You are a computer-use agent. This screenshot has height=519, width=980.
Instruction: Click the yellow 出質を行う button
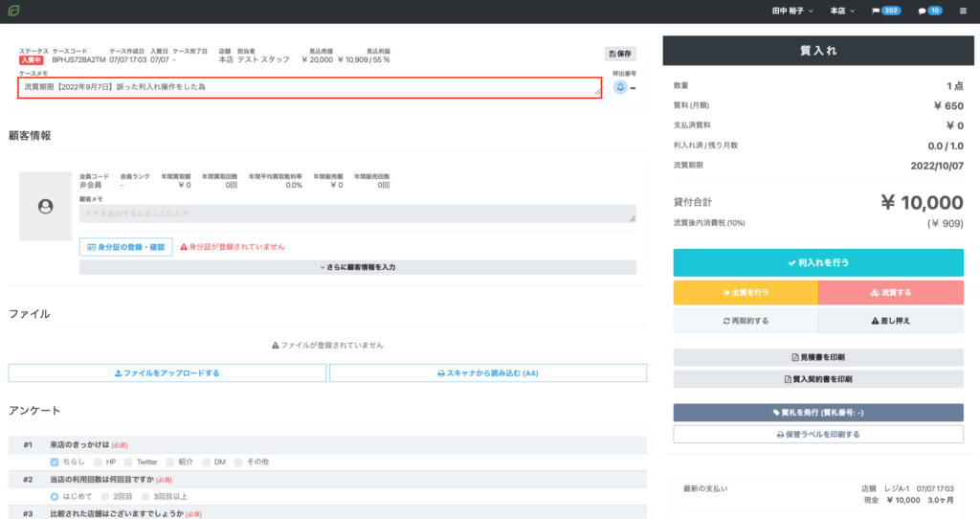click(746, 293)
